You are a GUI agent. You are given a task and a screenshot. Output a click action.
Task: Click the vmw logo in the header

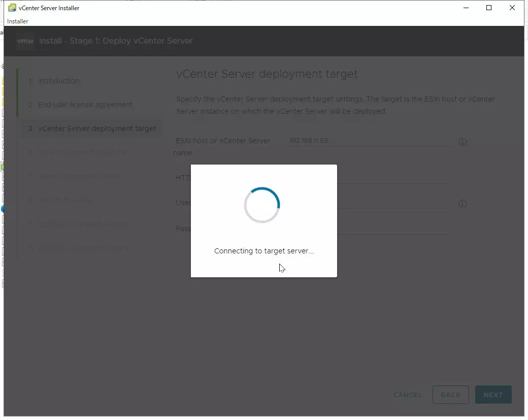click(25, 41)
